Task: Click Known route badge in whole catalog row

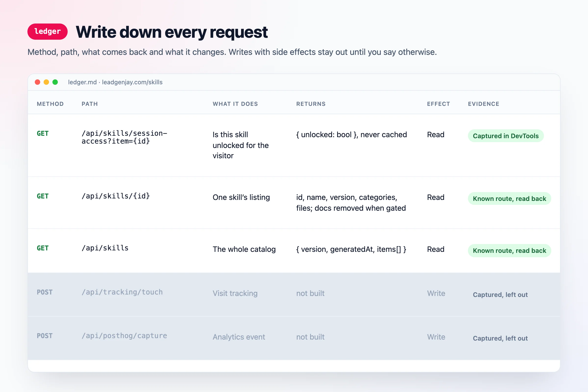Action: pos(510,250)
